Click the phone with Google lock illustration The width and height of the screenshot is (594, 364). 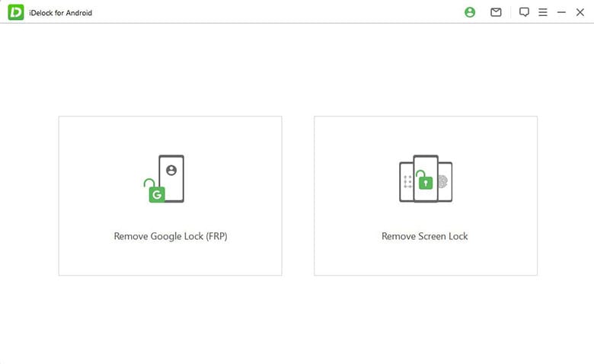pyautogui.click(x=164, y=179)
